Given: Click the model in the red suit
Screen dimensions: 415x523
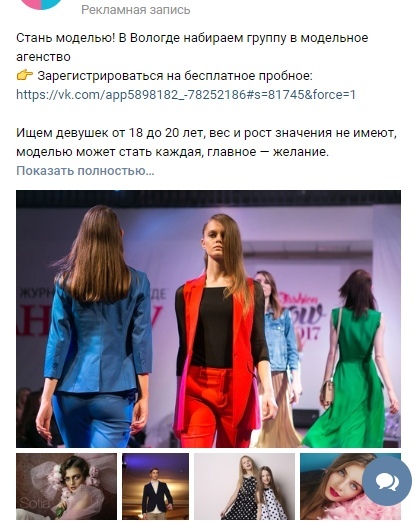Looking at the screenshot, I should click(x=222, y=330).
